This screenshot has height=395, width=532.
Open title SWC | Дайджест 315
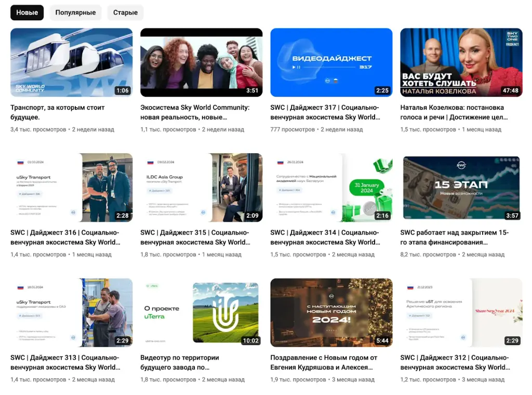pyautogui.click(x=195, y=238)
